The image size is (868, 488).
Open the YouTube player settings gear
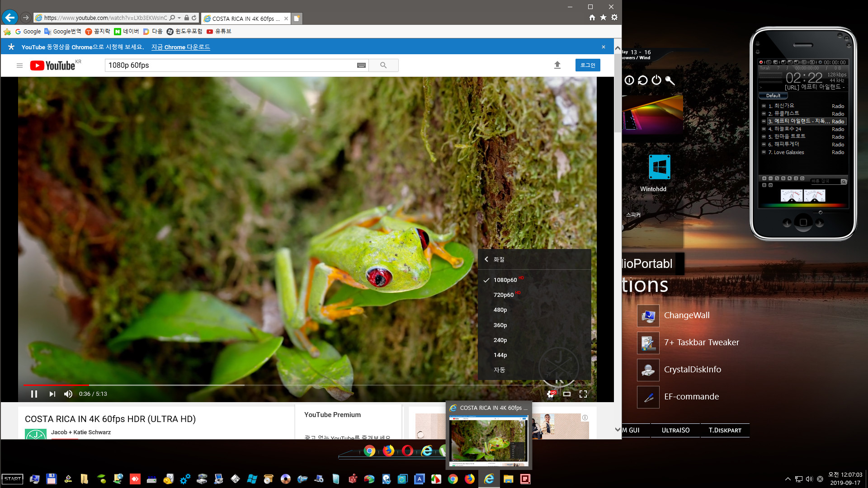point(551,394)
